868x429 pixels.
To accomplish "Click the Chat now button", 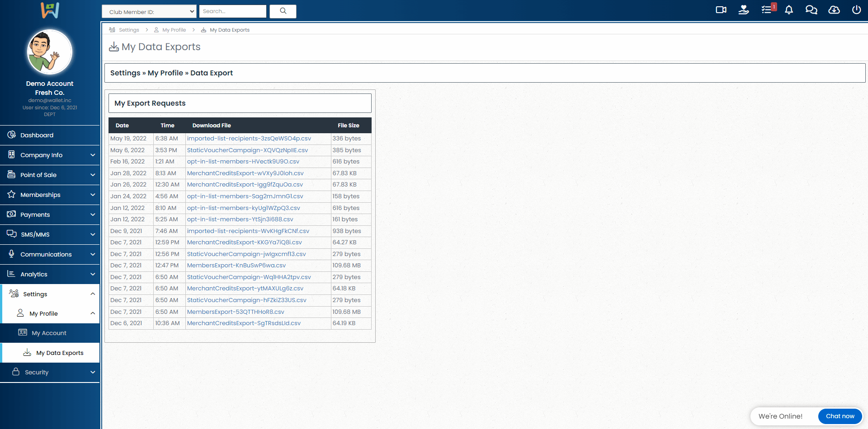I will tap(840, 416).
